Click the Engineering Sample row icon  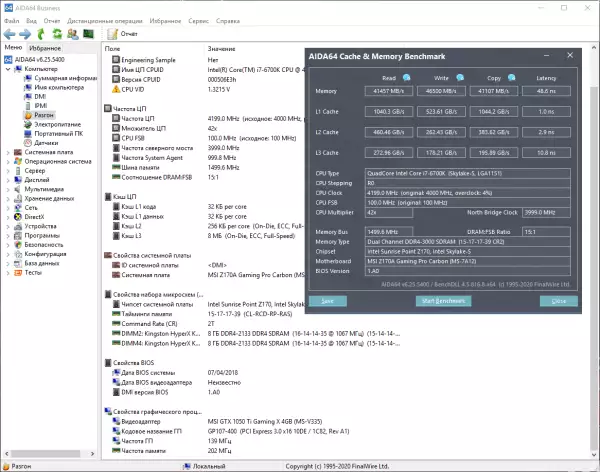(116, 60)
